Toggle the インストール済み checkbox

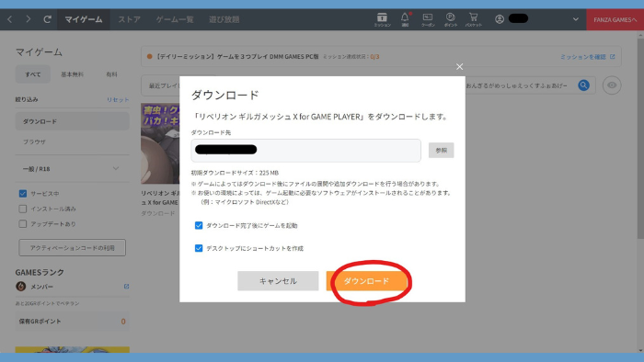(x=23, y=209)
